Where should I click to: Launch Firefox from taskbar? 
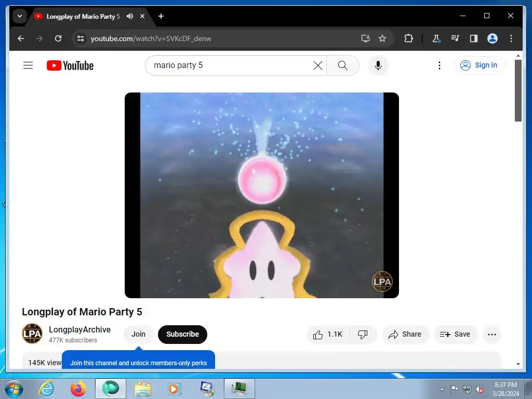tap(78, 389)
